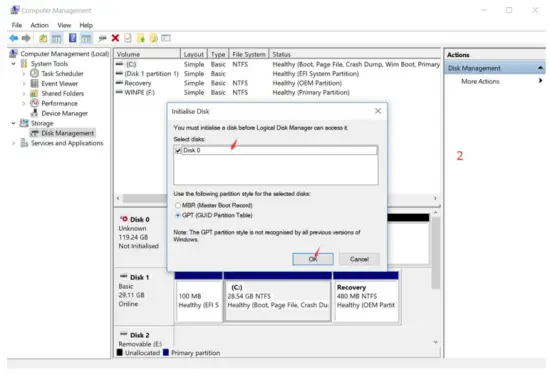Collapse Disk Management actions section arrow
Image resolution: width=550 pixels, height=375 pixels.
pos(540,68)
